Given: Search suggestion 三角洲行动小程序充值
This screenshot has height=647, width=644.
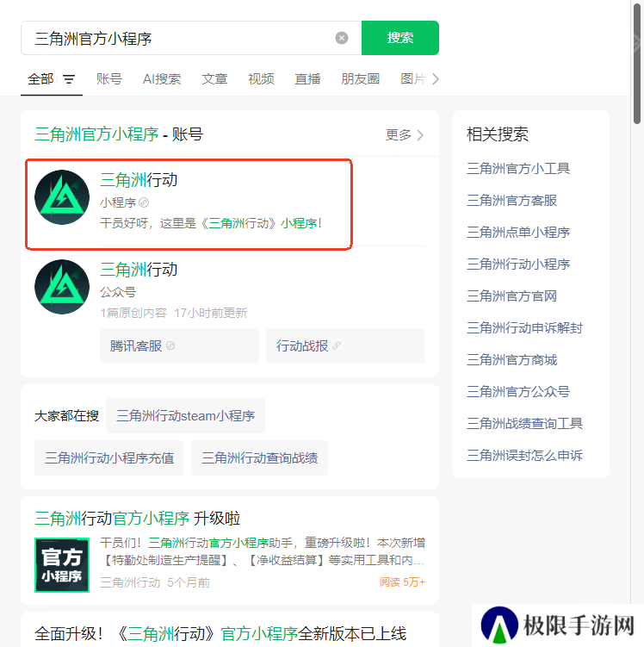Looking at the screenshot, I should (109, 458).
